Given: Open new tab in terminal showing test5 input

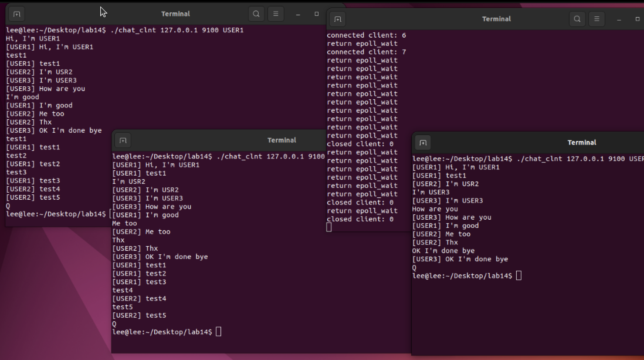Looking at the screenshot, I should (123, 140).
